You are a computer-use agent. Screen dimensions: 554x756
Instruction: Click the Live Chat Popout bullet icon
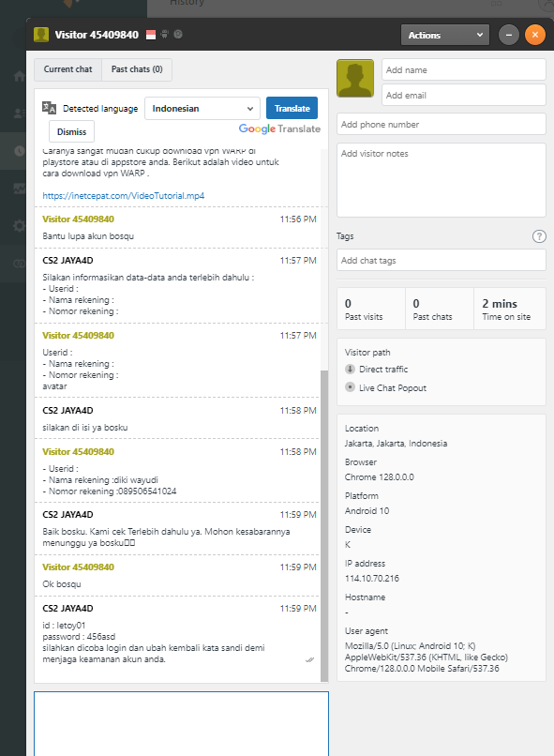point(351,387)
